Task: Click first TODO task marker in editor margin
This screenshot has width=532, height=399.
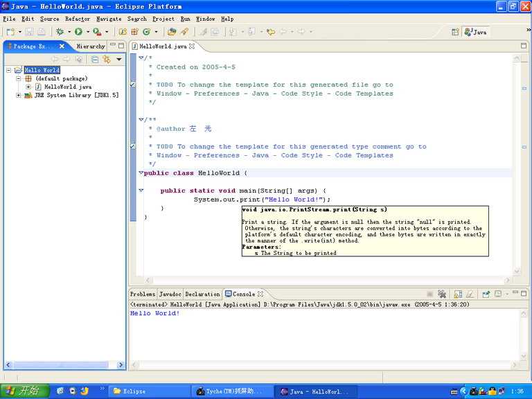Action: coord(133,85)
